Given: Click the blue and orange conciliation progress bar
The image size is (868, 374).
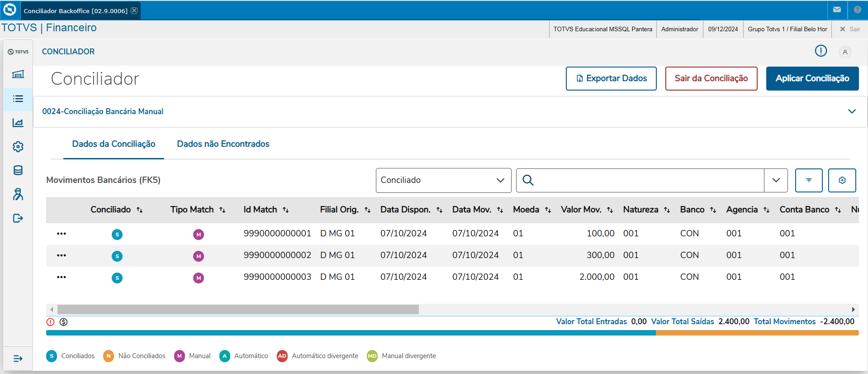Looking at the screenshot, I should [452, 333].
